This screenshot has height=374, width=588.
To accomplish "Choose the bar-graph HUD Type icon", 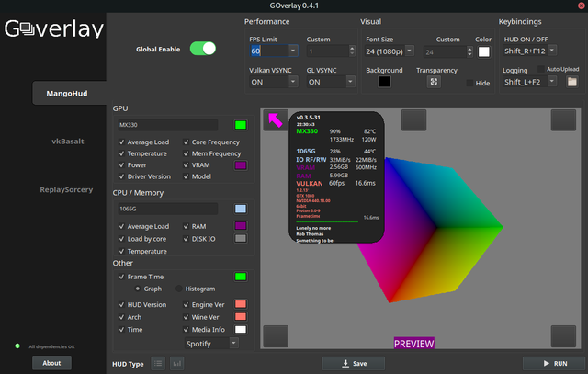I will [x=176, y=364].
